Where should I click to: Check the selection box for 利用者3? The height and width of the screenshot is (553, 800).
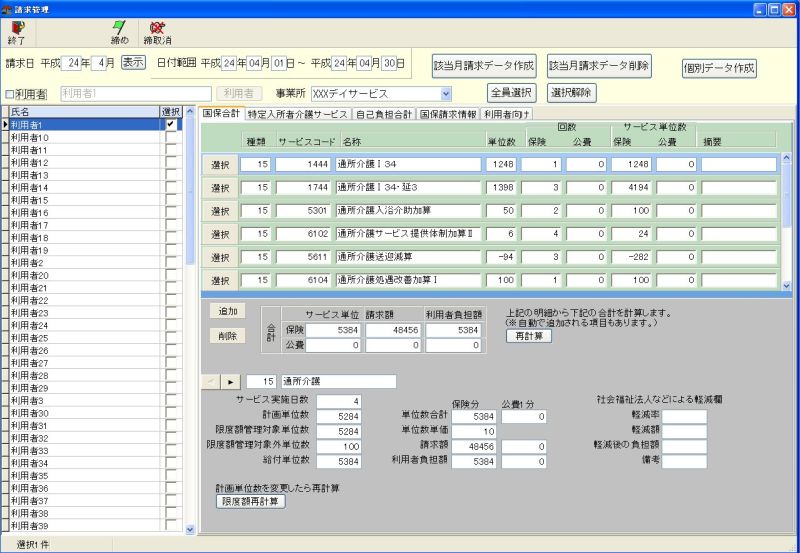(x=171, y=400)
